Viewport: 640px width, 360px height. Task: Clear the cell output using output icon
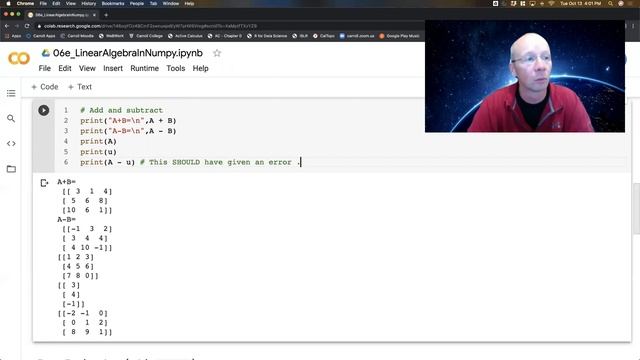(44, 183)
